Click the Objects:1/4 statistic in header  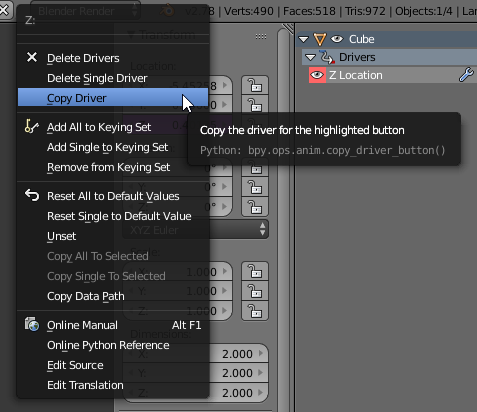(424, 11)
